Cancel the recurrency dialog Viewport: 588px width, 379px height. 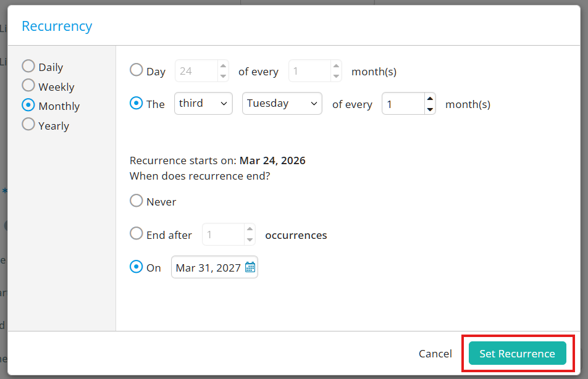pos(435,354)
